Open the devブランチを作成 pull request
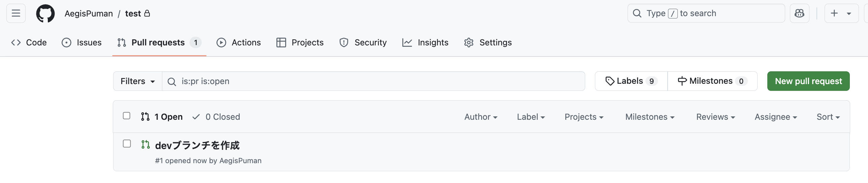The image size is (868, 183). click(x=197, y=145)
